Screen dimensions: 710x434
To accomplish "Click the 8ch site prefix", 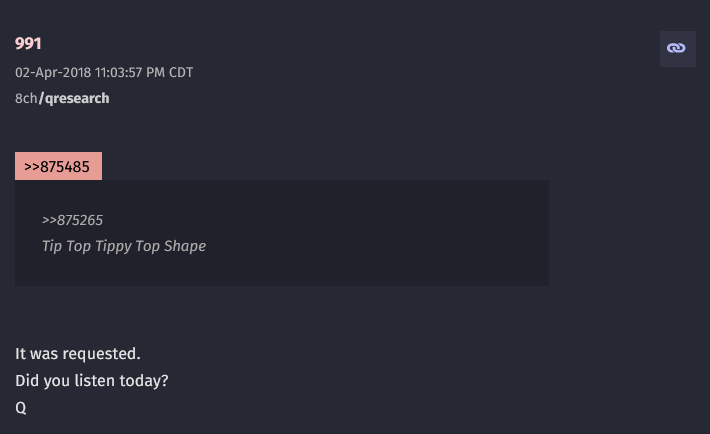I will pos(26,98).
